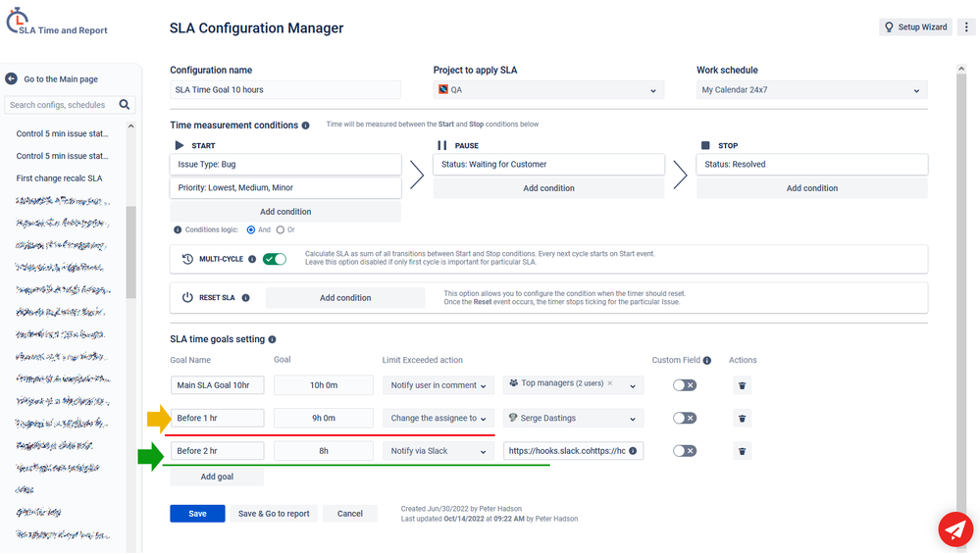Viewport: 980px width, 554px height.
Task: Toggle Custom Field for Main SLA Goal 10hr
Action: [685, 385]
